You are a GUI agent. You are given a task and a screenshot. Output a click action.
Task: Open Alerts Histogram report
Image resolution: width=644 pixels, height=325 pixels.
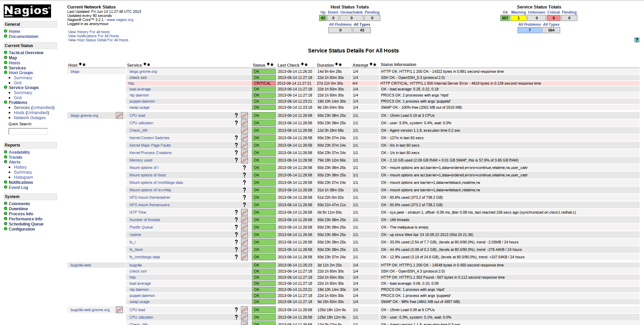click(x=23, y=177)
